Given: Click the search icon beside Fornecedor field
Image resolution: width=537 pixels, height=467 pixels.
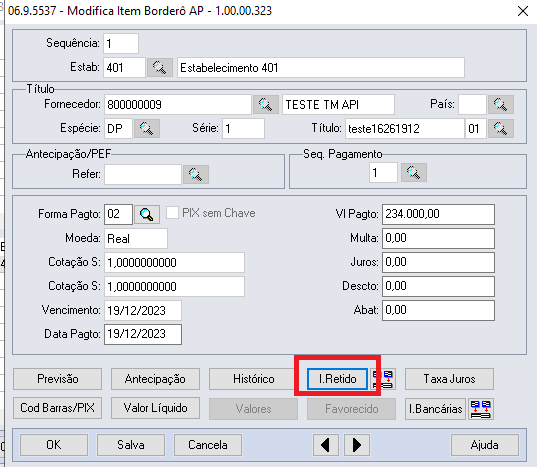Looking at the screenshot, I should (x=266, y=104).
